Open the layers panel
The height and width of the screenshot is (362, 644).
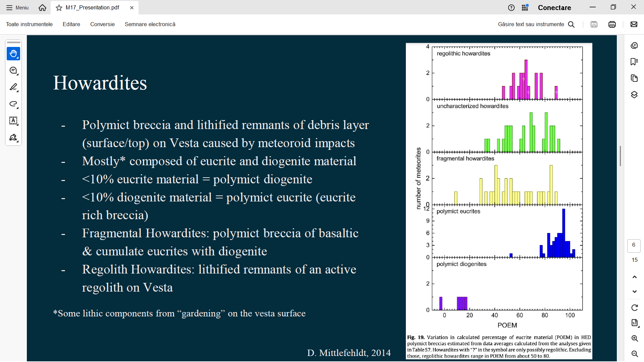coord(634,95)
